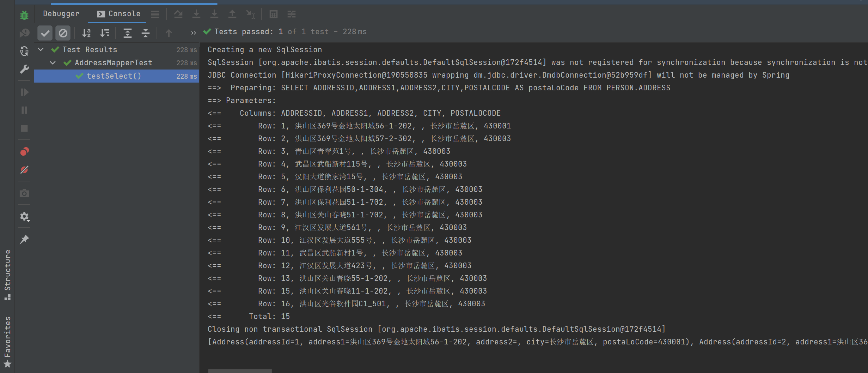Click the JDBC Connection output line
The height and width of the screenshot is (373, 868).
(x=499, y=75)
